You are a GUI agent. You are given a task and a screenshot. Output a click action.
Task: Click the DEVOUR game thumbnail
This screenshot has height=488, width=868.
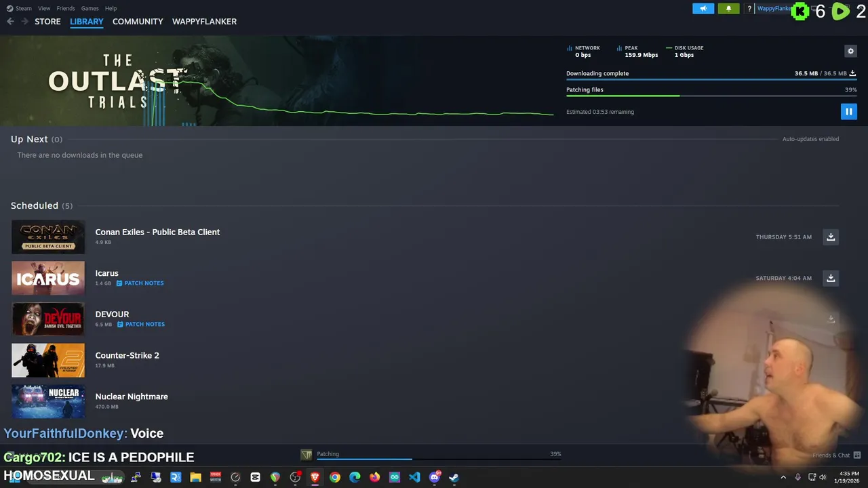48,319
